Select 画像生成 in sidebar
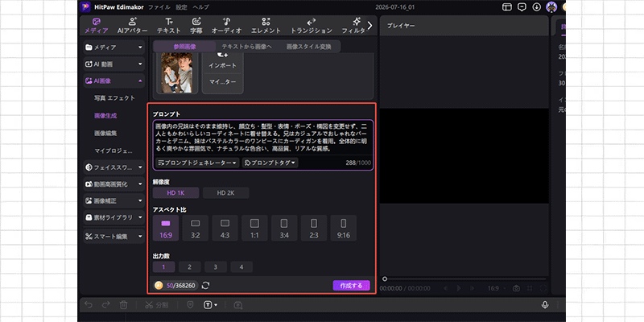The height and width of the screenshot is (322, 644). (105, 116)
